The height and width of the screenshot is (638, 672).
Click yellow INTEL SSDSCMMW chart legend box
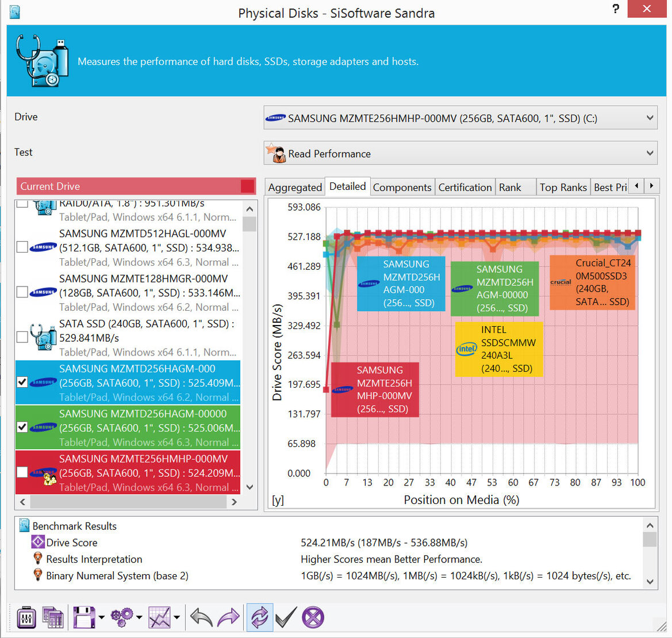(x=499, y=349)
